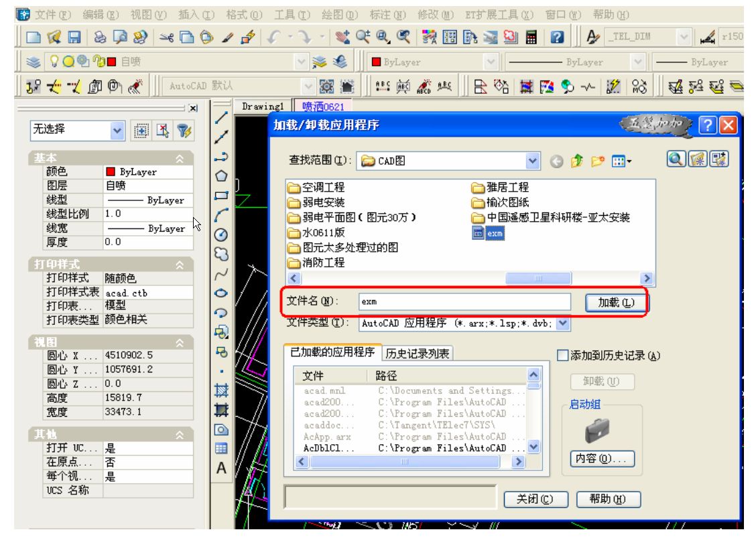Select the Table tool in draw toolbar
Viewport: 756px width, 540px height.
pos(221,448)
